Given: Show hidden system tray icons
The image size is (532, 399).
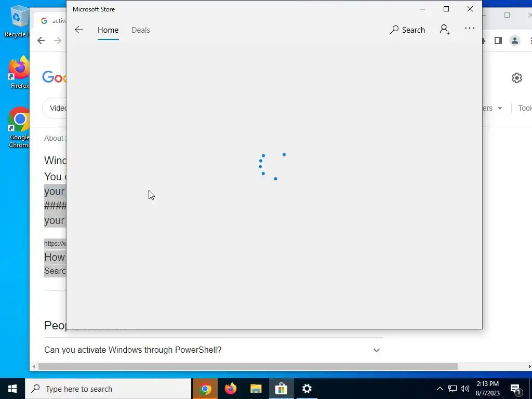Looking at the screenshot, I should point(440,389).
